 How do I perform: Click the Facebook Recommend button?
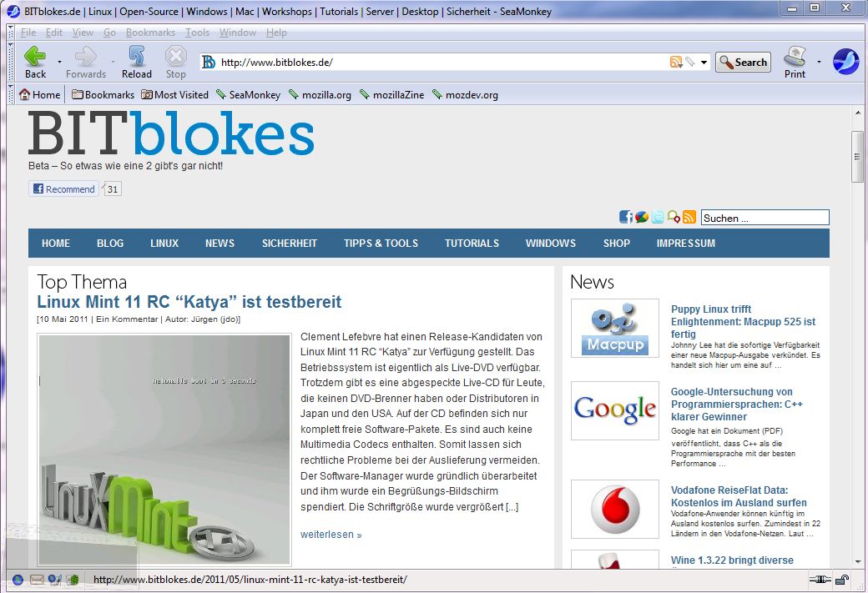[63, 188]
